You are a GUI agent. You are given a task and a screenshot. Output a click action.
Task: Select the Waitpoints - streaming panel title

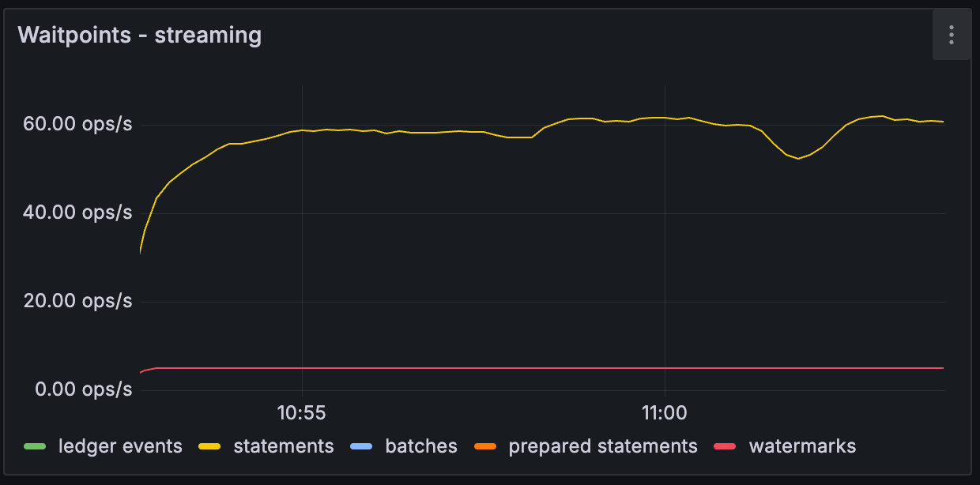pyautogui.click(x=140, y=35)
